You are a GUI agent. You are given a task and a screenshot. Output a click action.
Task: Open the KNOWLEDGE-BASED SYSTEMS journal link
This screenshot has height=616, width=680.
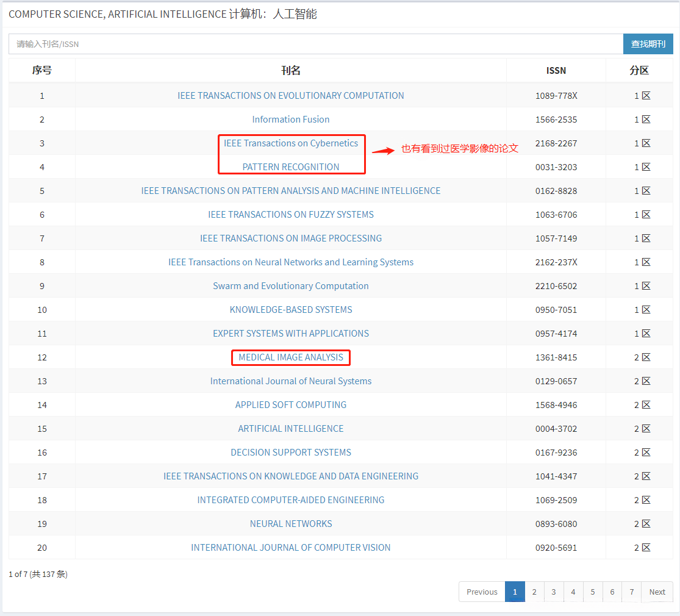coord(290,310)
